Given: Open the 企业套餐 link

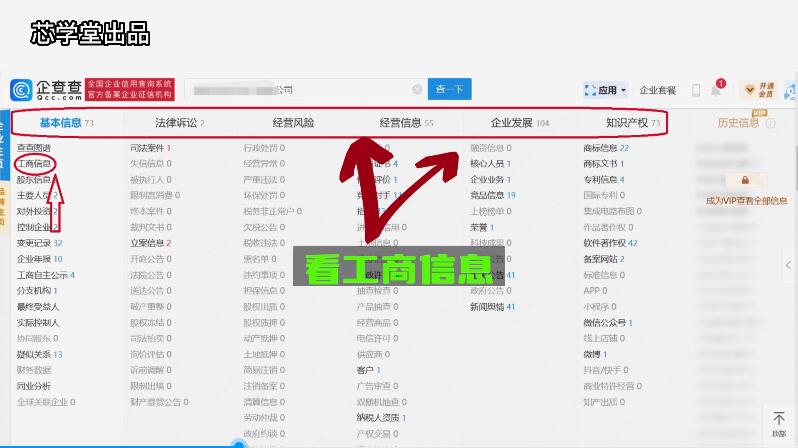Looking at the screenshot, I should point(658,90).
